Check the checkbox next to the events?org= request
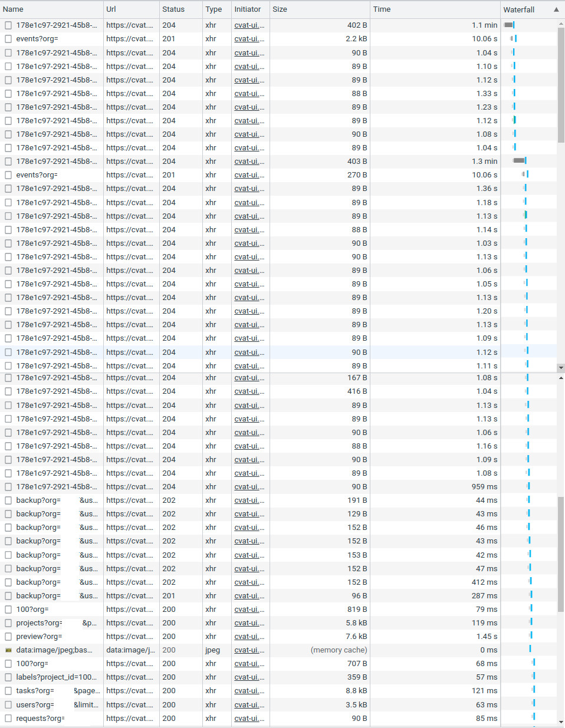The width and height of the screenshot is (565, 728). click(8, 38)
